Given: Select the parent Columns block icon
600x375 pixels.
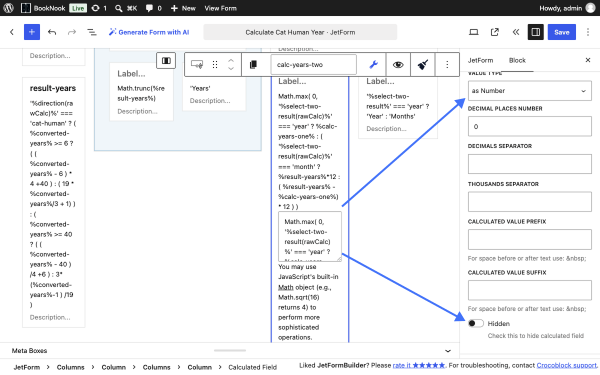Looking at the screenshot, I should pos(166,60).
